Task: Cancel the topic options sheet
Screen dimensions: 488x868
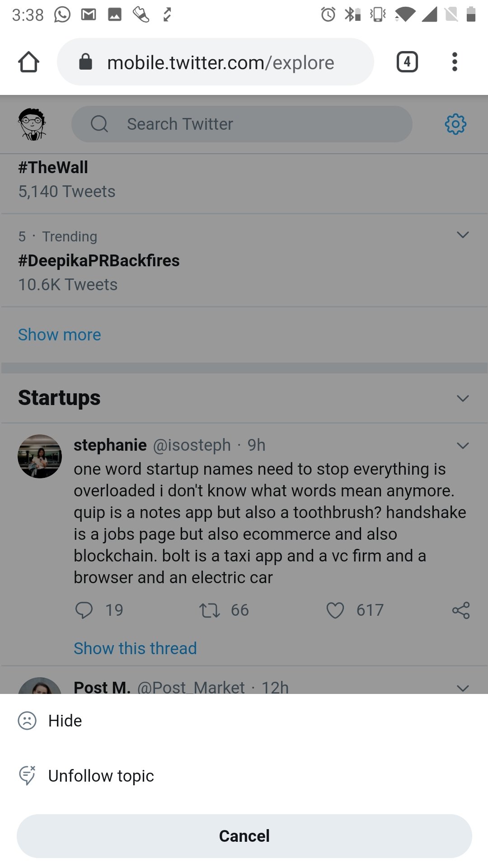Action: pos(244,836)
